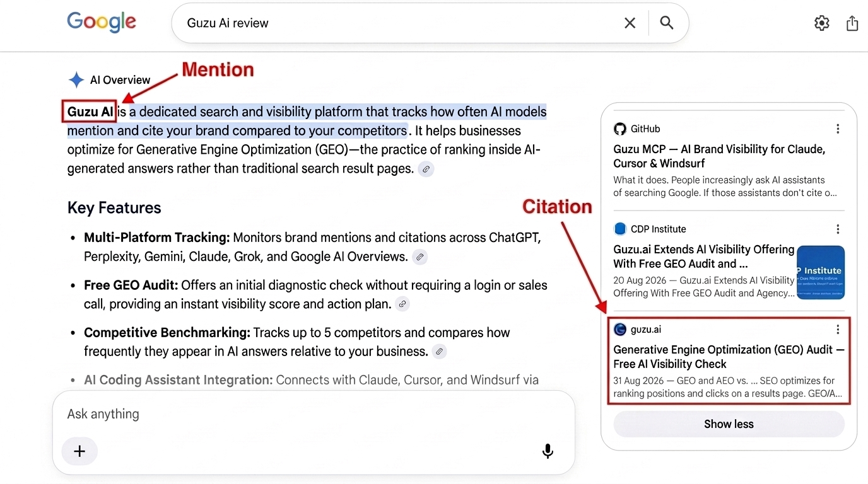Click the AI Coding Assistant Integration text
Image resolution: width=868 pixels, height=484 pixels.
point(179,380)
